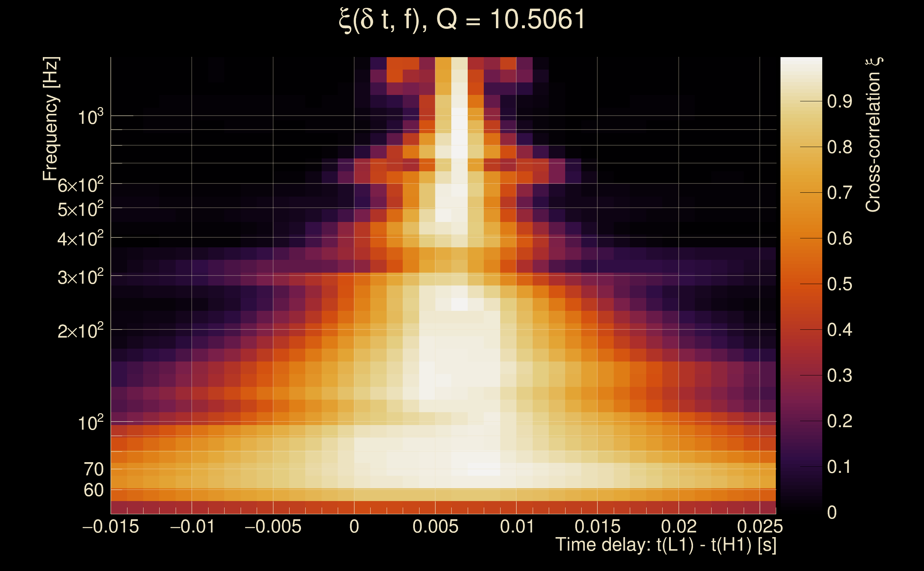
Task: Click the 0.02 tick label on the time axis
Action: [x=678, y=526]
